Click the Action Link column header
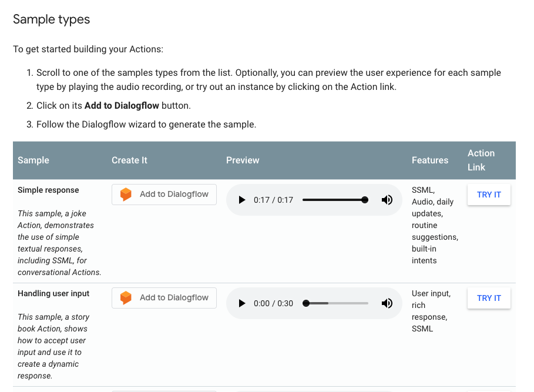534x392 pixels. click(x=481, y=160)
